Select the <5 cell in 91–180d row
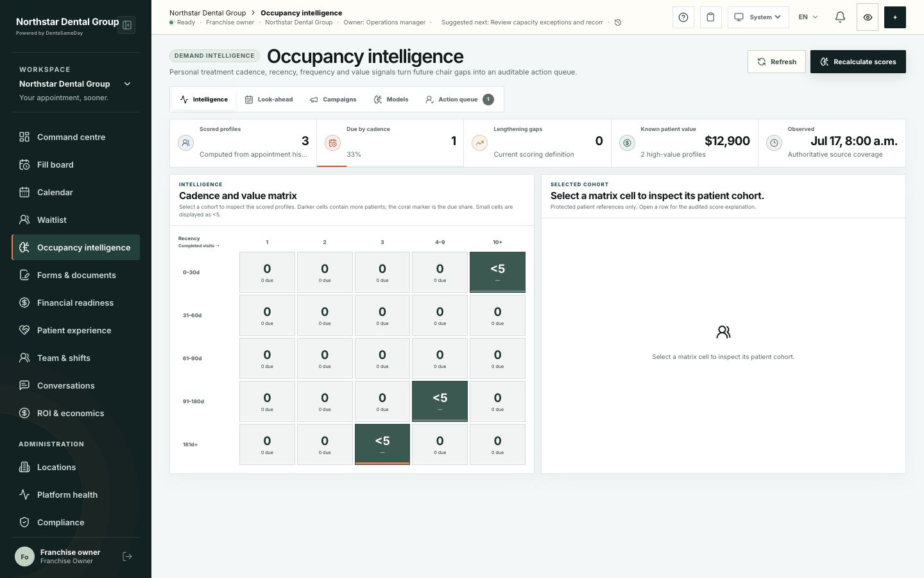Viewport: 924px width, 578px height. tap(440, 401)
